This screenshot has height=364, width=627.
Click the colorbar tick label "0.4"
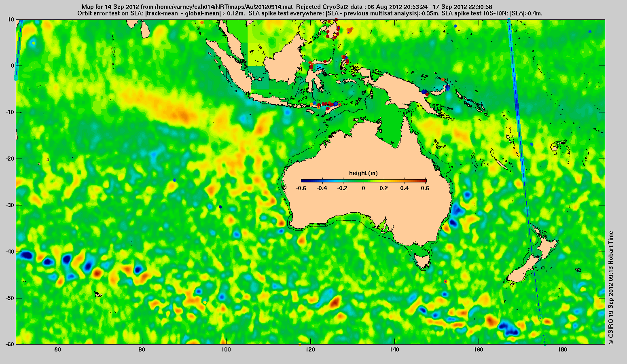tap(405, 188)
